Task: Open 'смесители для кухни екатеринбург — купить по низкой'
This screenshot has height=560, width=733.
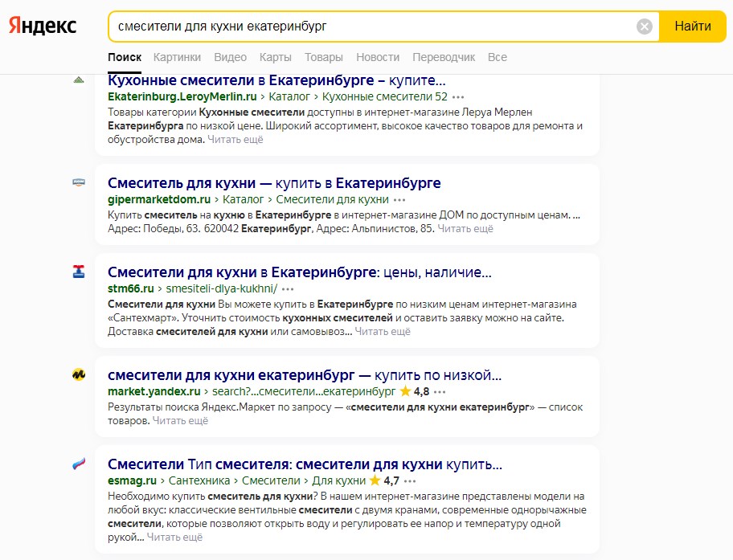Action: pyautogui.click(x=305, y=375)
